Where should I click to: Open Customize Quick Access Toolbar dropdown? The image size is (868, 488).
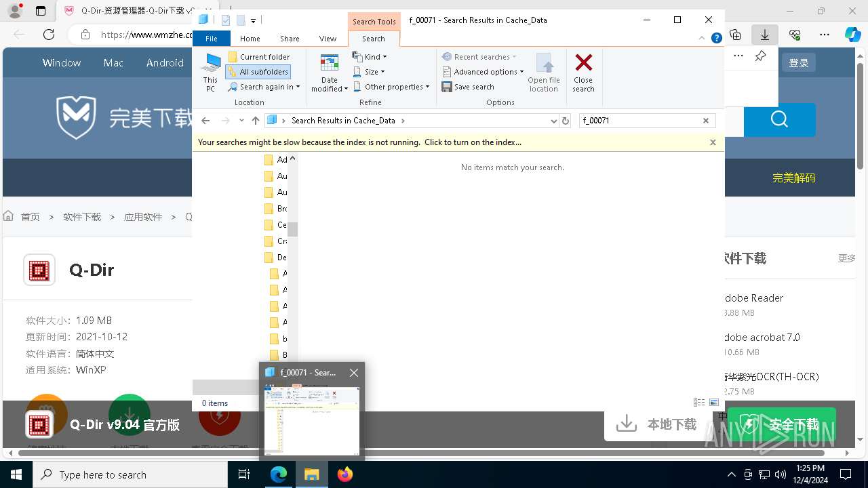point(253,21)
